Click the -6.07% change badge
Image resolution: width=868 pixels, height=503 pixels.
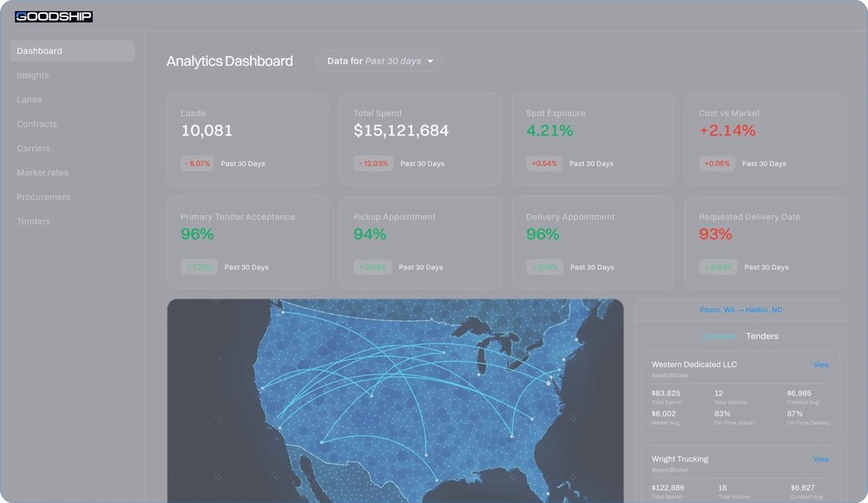pyautogui.click(x=197, y=164)
